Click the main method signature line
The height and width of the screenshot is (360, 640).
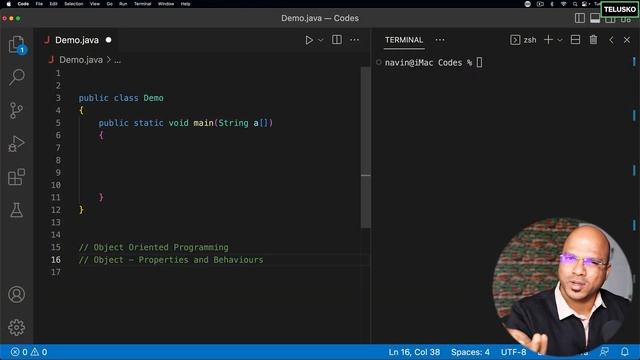click(186, 123)
